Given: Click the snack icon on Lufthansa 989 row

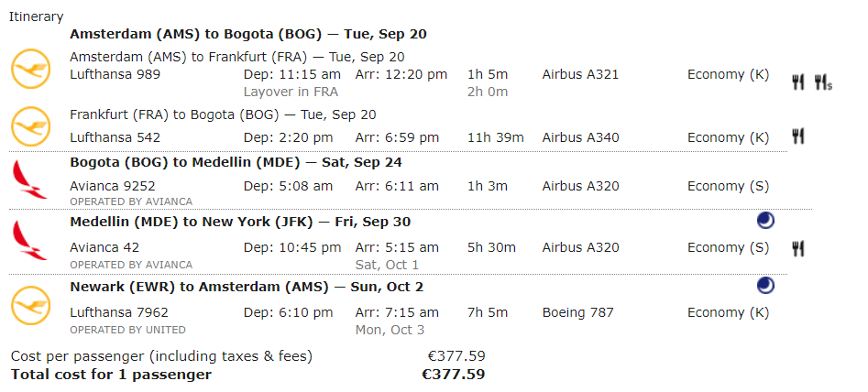Looking at the screenshot, I should pyautogui.click(x=823, y=83).
